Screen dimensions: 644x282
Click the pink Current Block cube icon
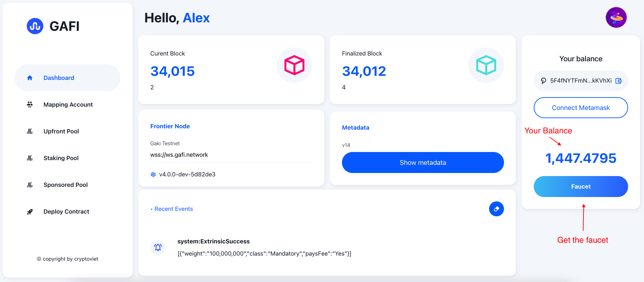pos(294,65)
